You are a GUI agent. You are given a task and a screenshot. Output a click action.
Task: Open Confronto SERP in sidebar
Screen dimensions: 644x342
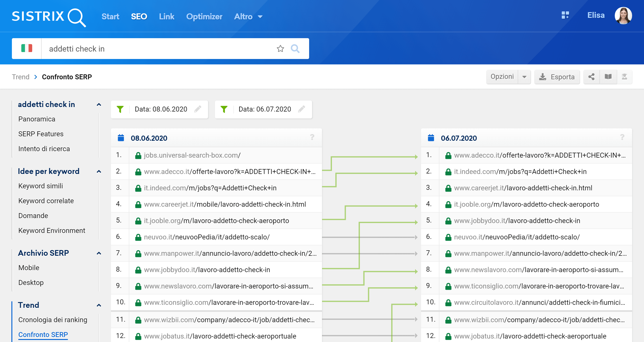click(x=43, y=335)
